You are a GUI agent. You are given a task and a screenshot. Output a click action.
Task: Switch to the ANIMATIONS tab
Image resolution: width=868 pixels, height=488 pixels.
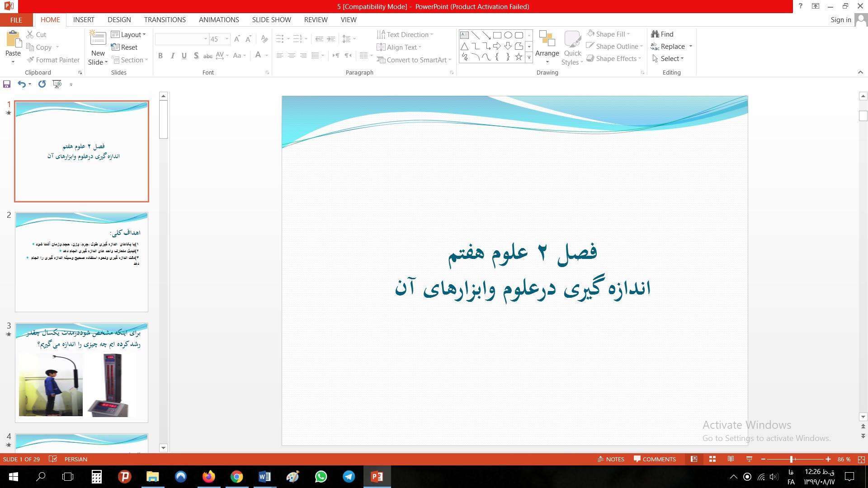click(x=219, y=20)
